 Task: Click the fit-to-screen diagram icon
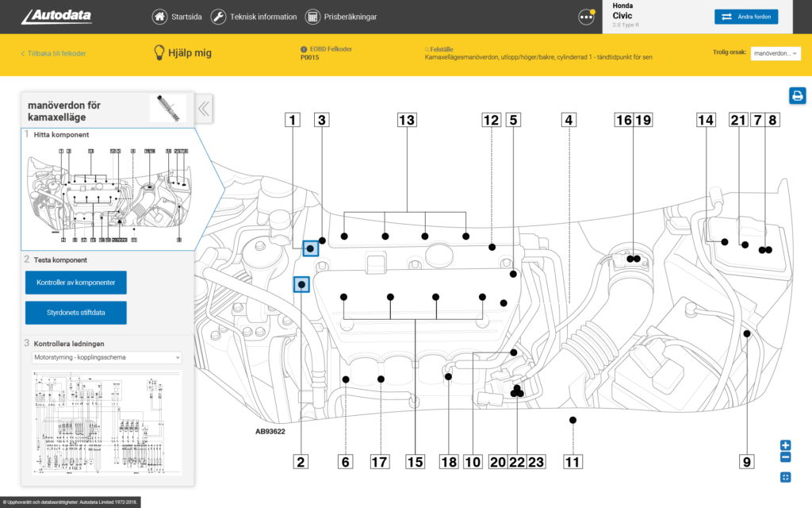point(785,477)
